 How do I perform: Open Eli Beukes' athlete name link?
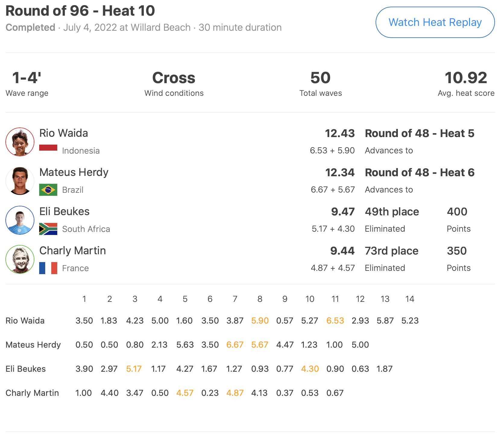65,211
